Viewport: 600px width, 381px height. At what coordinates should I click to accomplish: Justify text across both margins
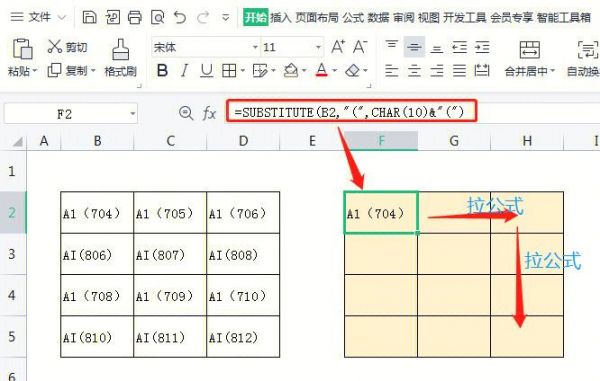coord(459,70)
